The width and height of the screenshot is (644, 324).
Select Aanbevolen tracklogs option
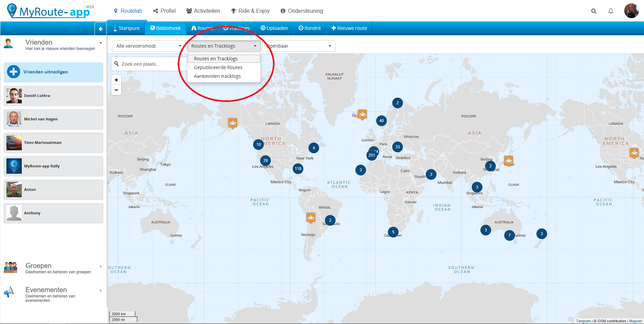[224, 76]
